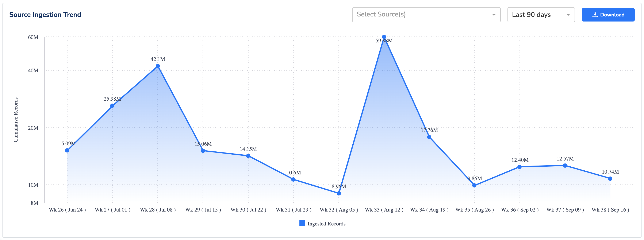Click the Download button

(608, 15)
